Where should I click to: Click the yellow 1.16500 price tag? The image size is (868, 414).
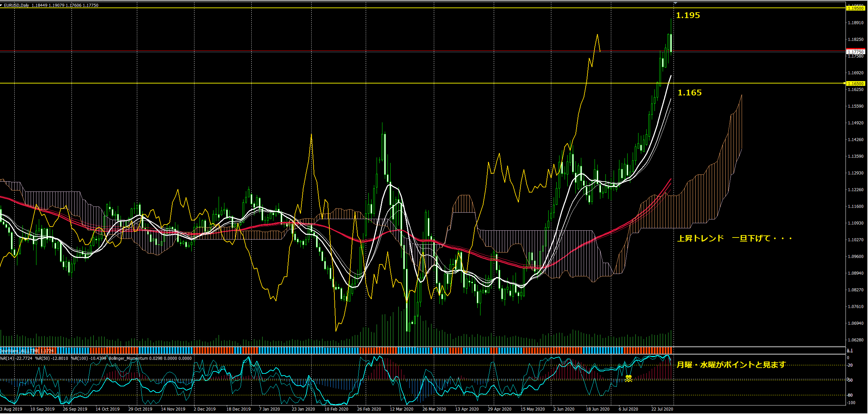point(855,83)
